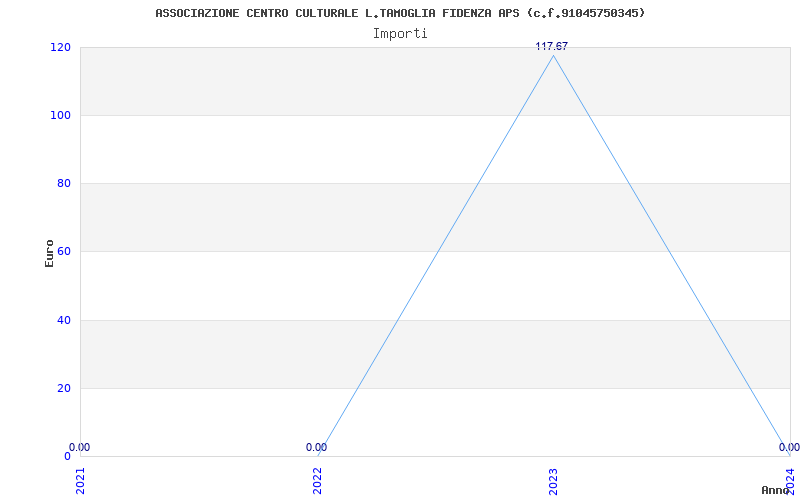Viewport: 800px width, 500px height.
Task: Click the 40 y-axis tick label
Action: tap(63, 320)
